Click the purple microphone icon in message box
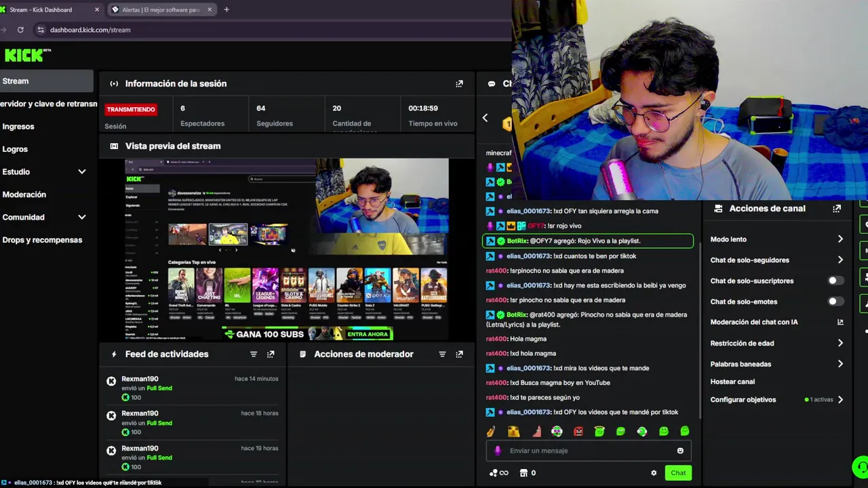Viewport: 868px width, 488px height. click(498, 451)
